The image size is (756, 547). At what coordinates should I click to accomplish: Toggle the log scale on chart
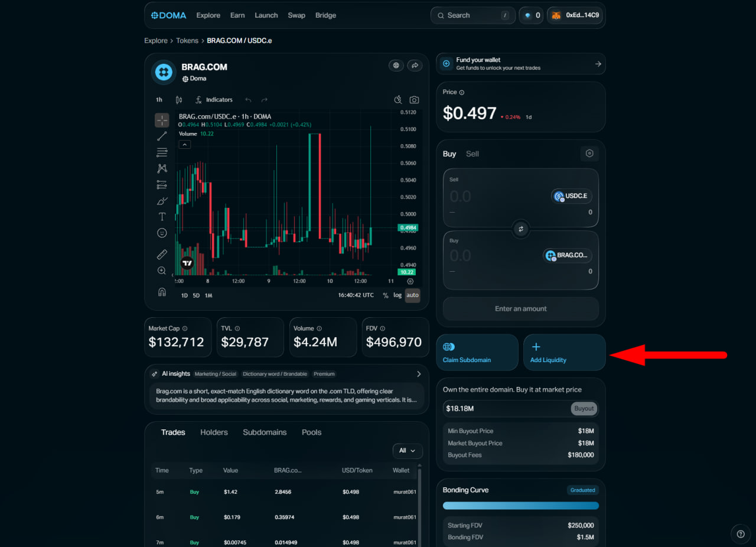pos(397,295)
